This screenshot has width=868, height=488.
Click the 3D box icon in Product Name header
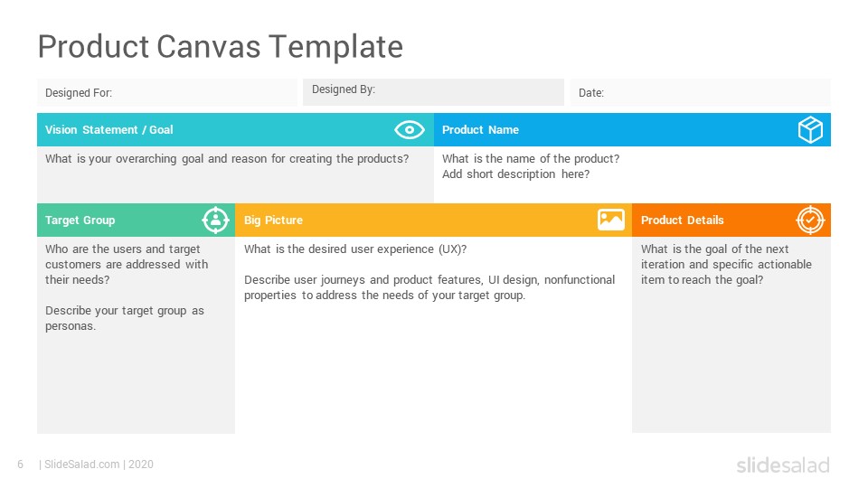[x=810, y=130]
